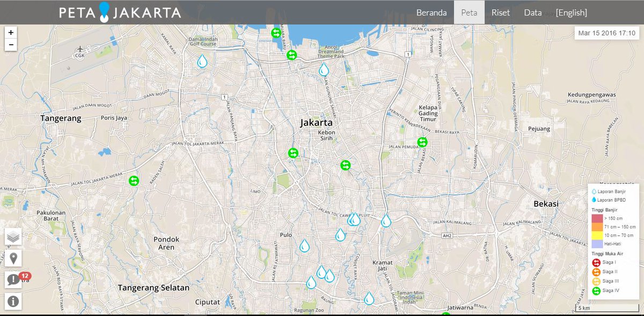Click the Siaga I red legend icon
Viewport: 644px width, 316px height.
tap(596, 262)
